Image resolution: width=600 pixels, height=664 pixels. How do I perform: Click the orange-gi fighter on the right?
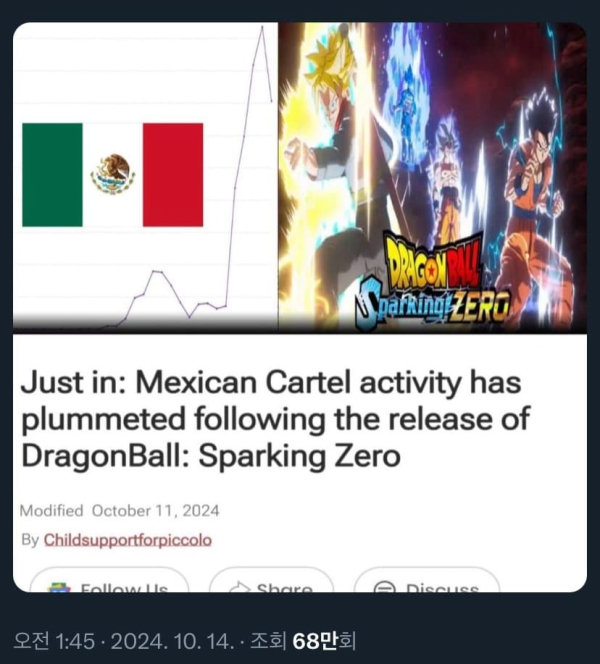[536, 212]
